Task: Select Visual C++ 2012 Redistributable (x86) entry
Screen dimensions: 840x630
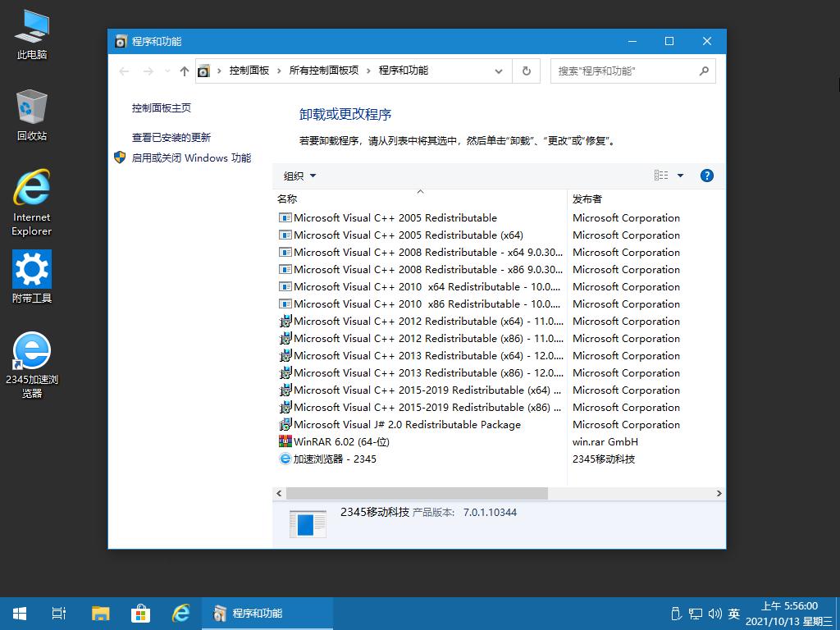Action: click(421, 339)
